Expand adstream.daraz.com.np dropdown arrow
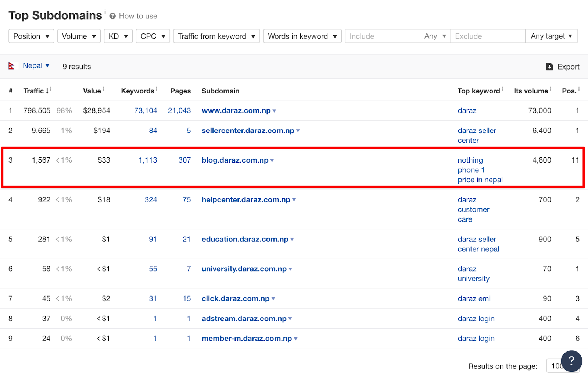 coord(290,319)
